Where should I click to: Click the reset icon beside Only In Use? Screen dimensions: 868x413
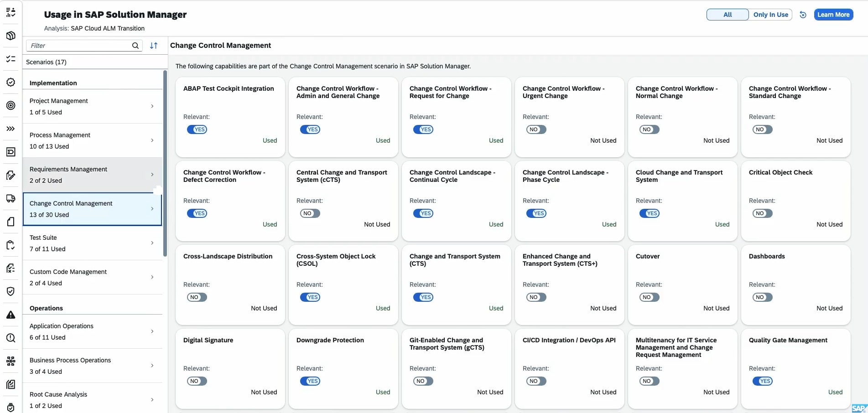(803, 15)
